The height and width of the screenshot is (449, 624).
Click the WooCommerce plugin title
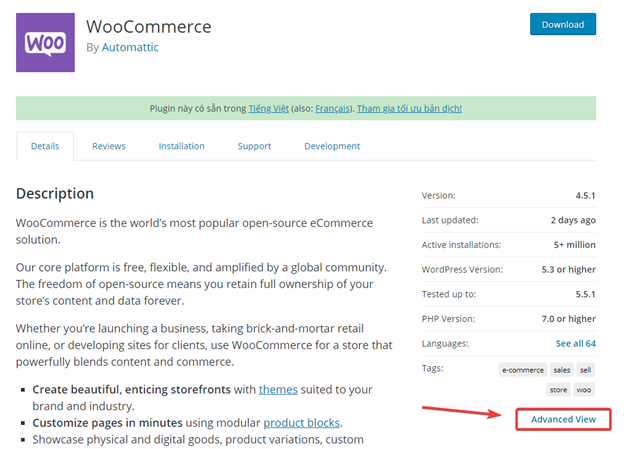(149, 27)
